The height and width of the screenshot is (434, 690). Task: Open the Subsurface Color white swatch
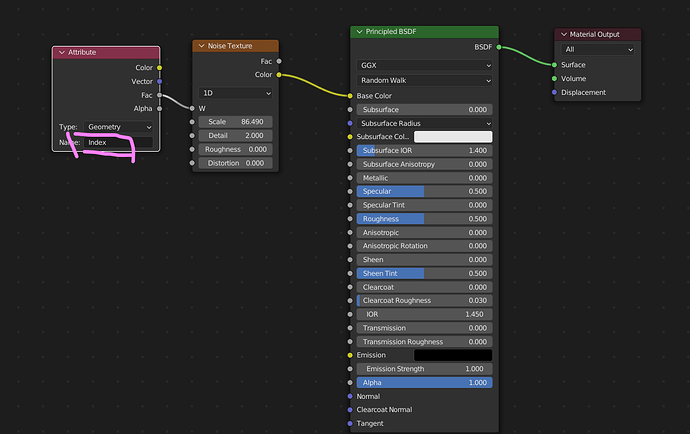pyautogui.click(x=453, y=137)
